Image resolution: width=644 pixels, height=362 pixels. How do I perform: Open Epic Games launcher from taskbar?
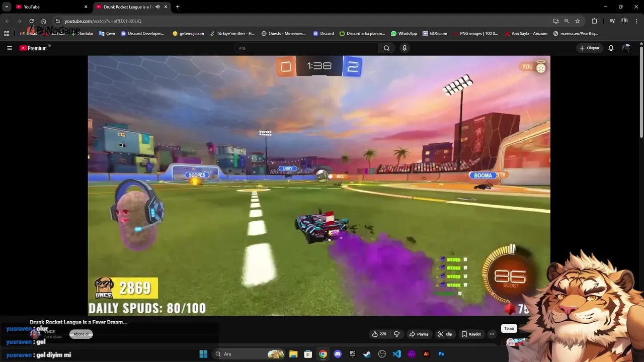(x=353, y=354)
